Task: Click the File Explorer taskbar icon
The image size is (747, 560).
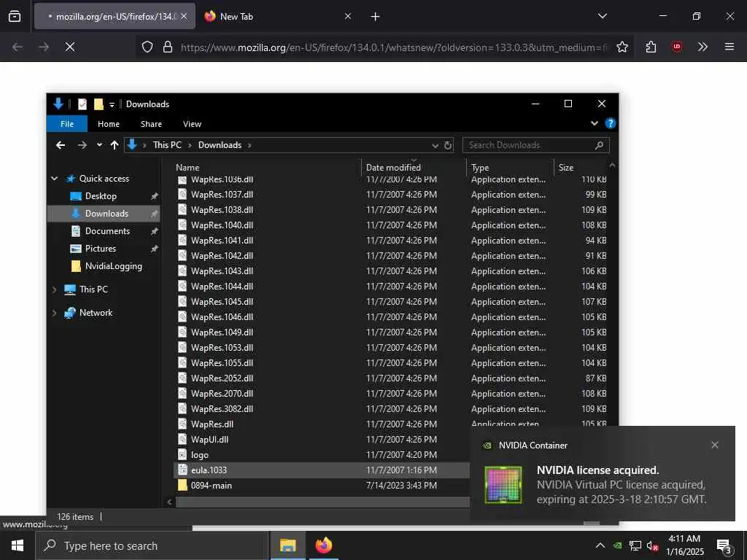Action: [287, 545]
